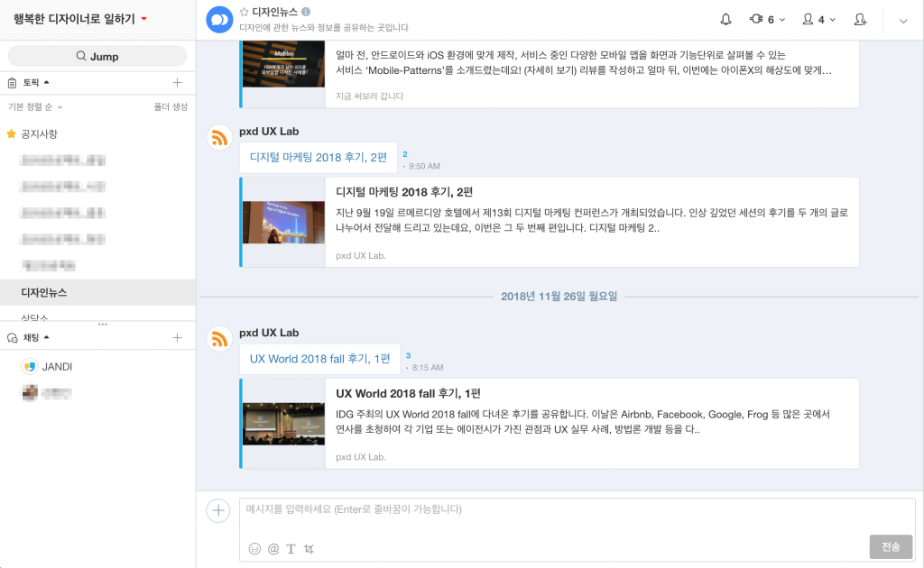The image size is (924, 568).
Task: Star the 디자인뉴스 topic in header
Action: [x=244, y=12]
